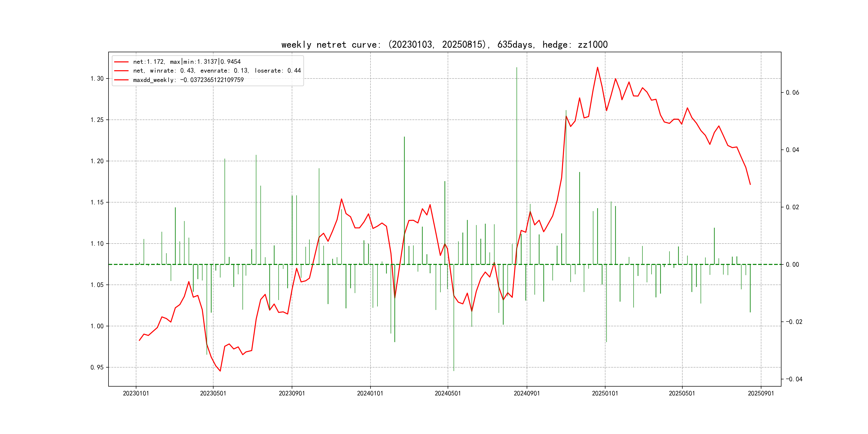Screen dimensions: 868x434
Task: Click the 0.06 right axis label
Action: click(x=792, y=93)
